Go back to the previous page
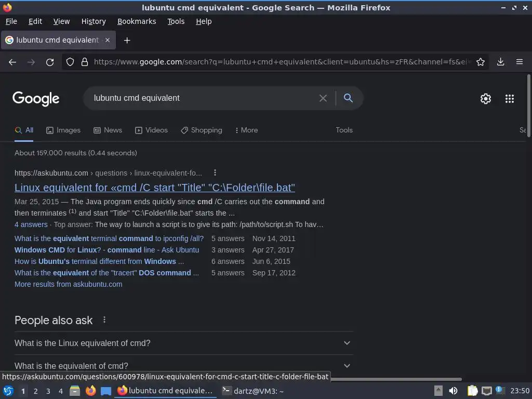The height and width of the screenshot is (399, 532). (x=12, y=62)
